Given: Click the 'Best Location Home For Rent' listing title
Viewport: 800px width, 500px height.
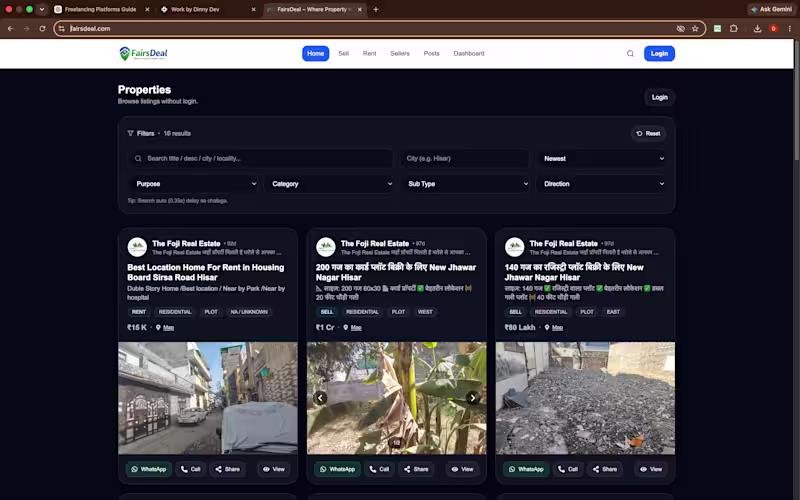Looking at the screenshot, I should (x=206, y=272).
